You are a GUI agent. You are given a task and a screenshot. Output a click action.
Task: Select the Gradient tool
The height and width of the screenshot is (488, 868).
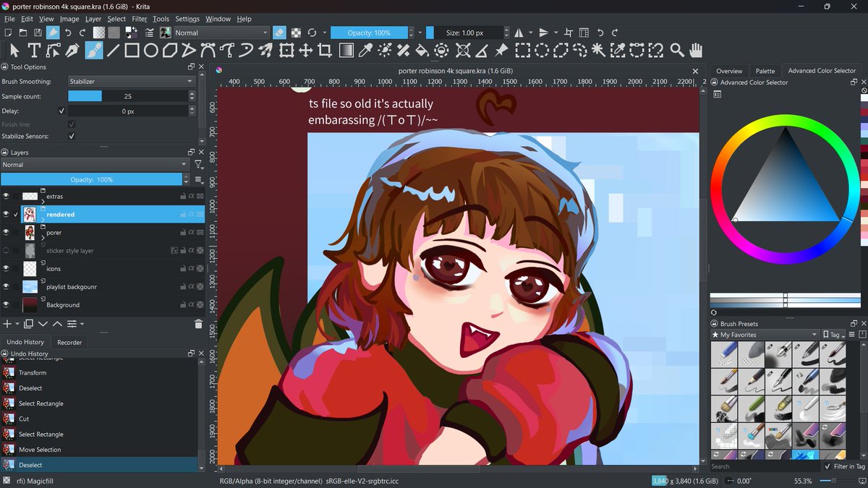(346, 50)
